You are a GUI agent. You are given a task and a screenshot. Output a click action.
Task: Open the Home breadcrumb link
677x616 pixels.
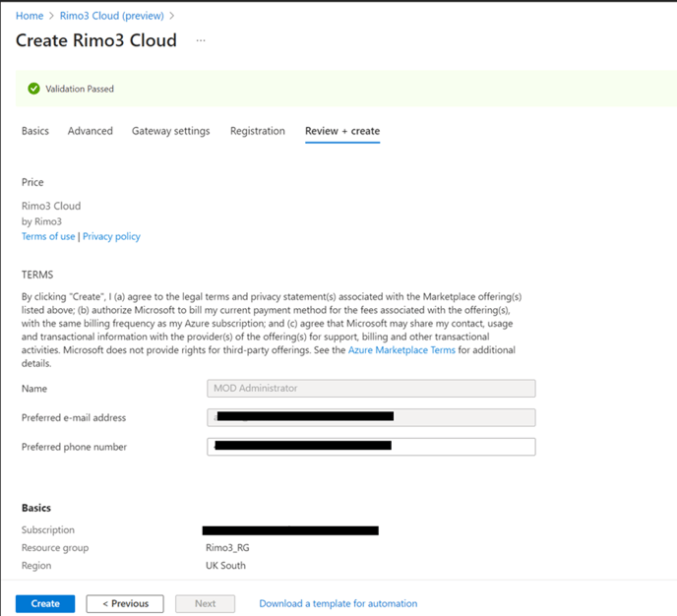click(x=30, y=16)
